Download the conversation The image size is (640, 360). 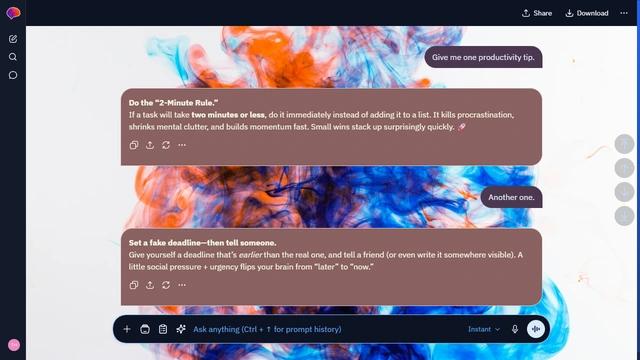coord(587,13)
